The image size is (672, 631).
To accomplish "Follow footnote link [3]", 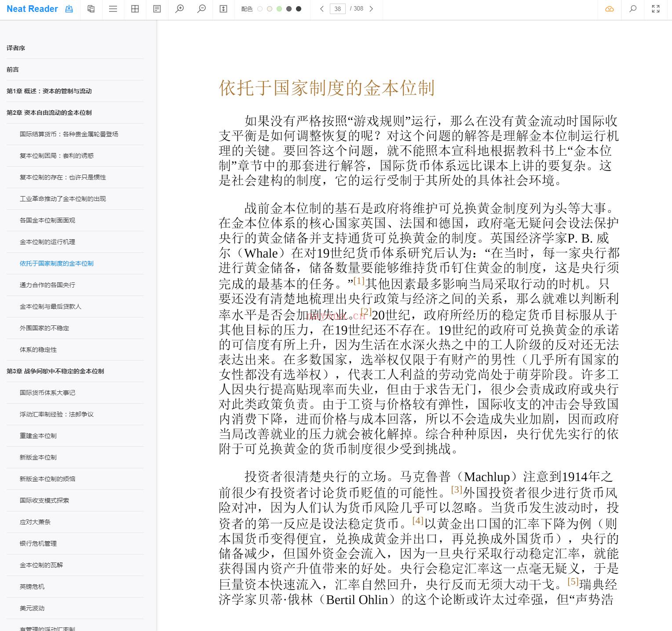I will pyautogui.click(x=457, y=489).
